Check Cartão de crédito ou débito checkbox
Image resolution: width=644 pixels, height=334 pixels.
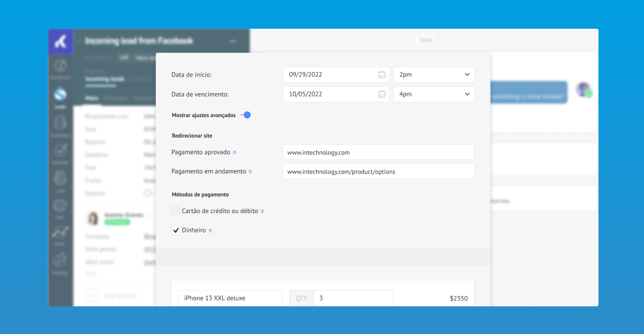point(176,211)
